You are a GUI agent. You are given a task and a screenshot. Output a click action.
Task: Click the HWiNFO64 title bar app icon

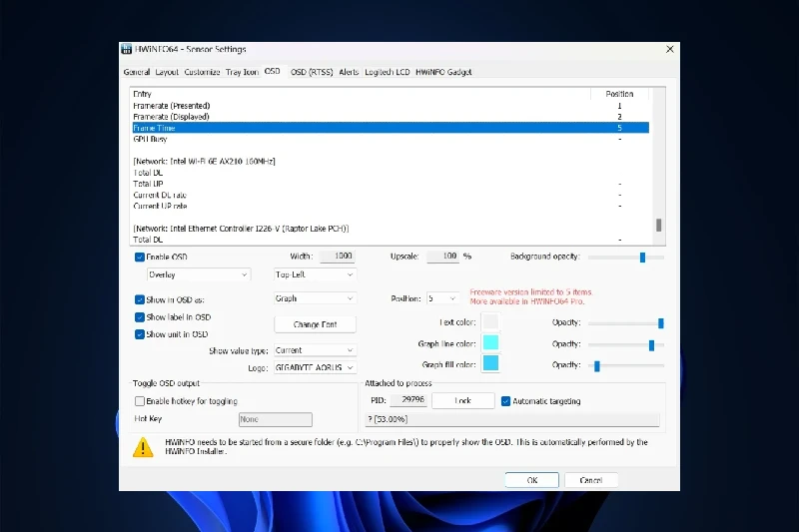(x=127, y=50)
